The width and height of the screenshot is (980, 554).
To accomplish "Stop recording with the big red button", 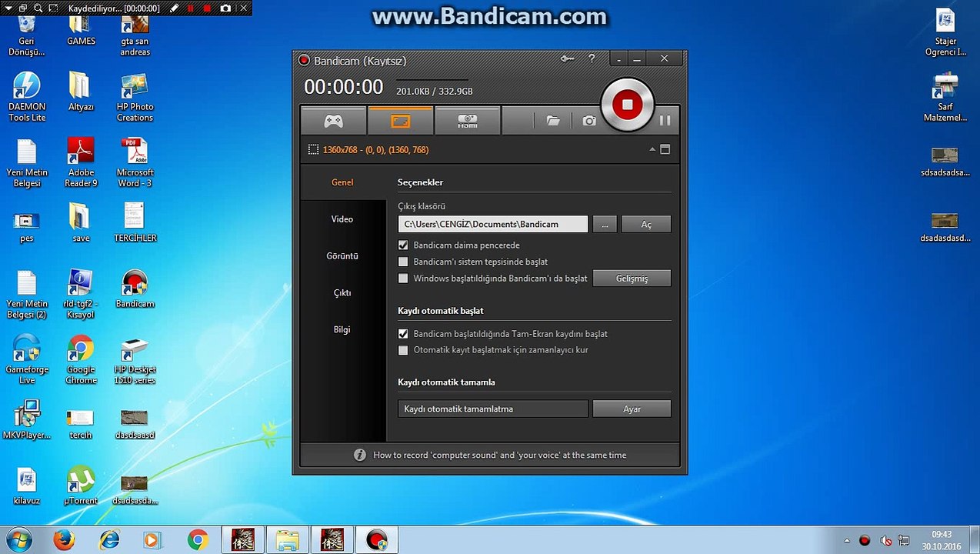I will [627, 105].
